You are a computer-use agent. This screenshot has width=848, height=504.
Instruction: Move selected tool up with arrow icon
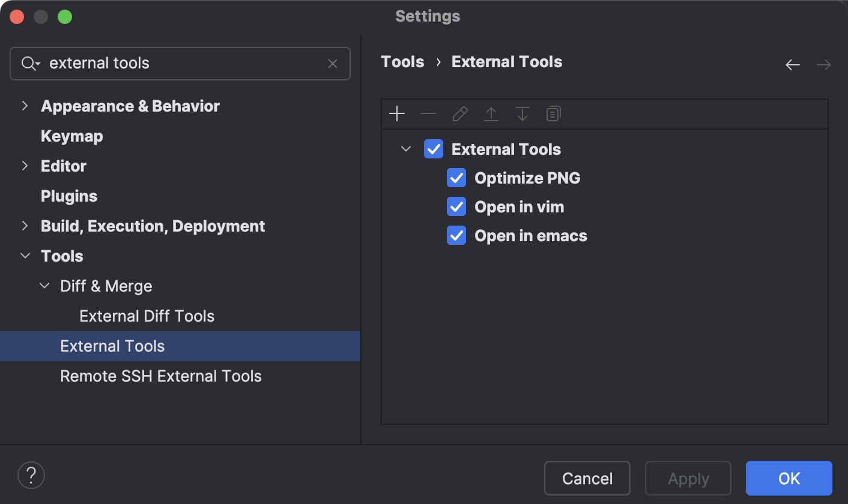[x=491, y=114]
